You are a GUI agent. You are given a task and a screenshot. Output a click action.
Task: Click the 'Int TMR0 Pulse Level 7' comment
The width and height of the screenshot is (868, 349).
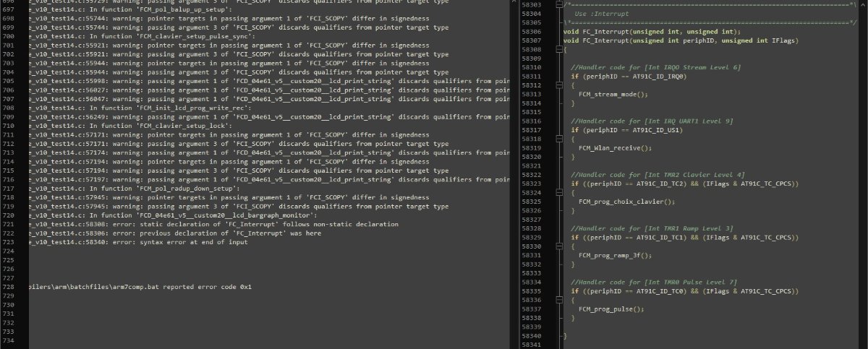(x=654, y=281)
